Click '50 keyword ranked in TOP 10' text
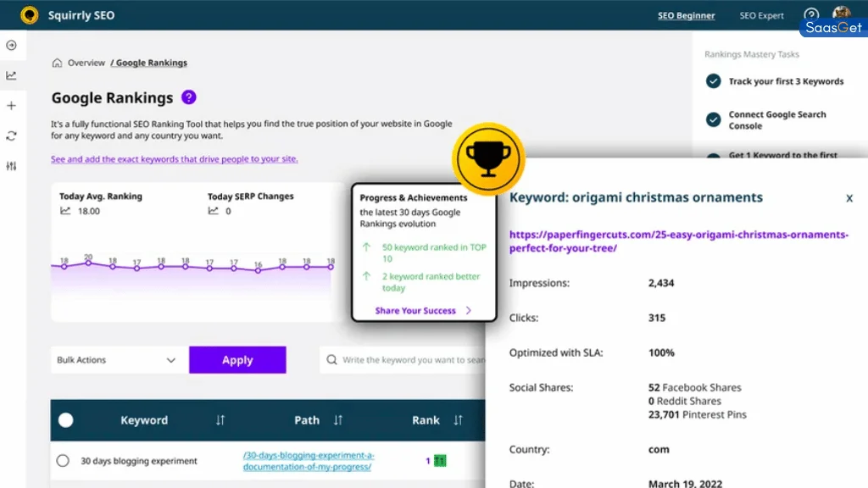Viewport: 868px width, 488px height. [x=434, y=252]
